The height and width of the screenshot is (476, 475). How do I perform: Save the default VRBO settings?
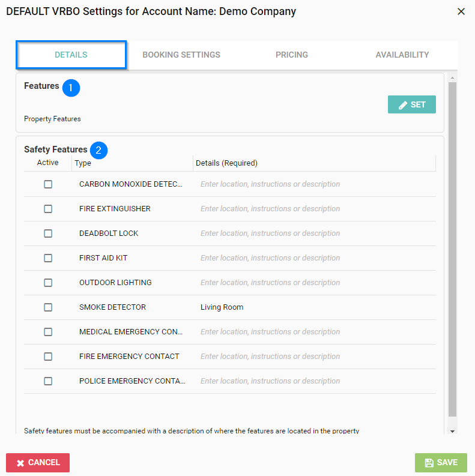click(441, 463)
